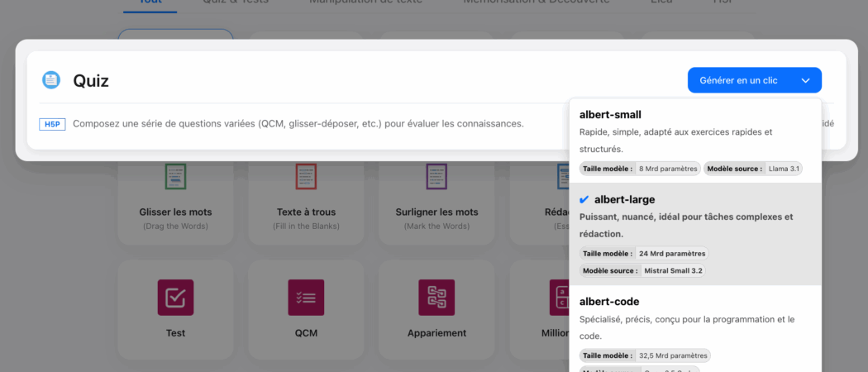
Task: Select the albert-small model option
Action: [610, 115]
